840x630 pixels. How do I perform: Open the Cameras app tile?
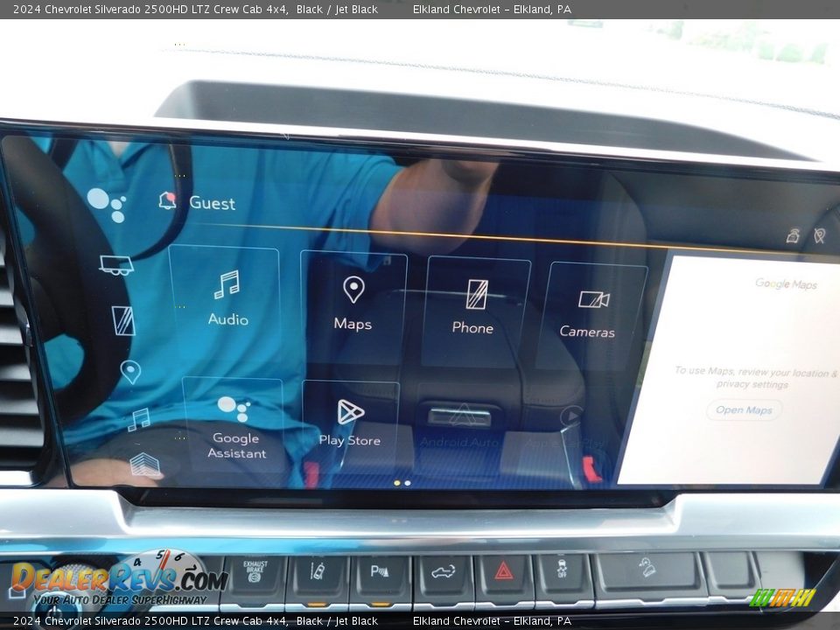coord(591,316)
